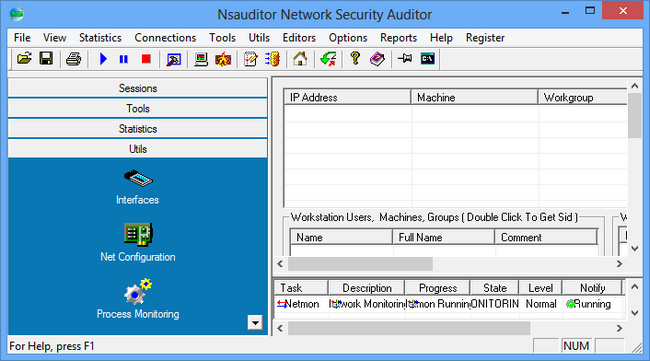Viewport: 650px width, 361px height.
Task: Click the green arrow update icon
Action: coord(328,59)
